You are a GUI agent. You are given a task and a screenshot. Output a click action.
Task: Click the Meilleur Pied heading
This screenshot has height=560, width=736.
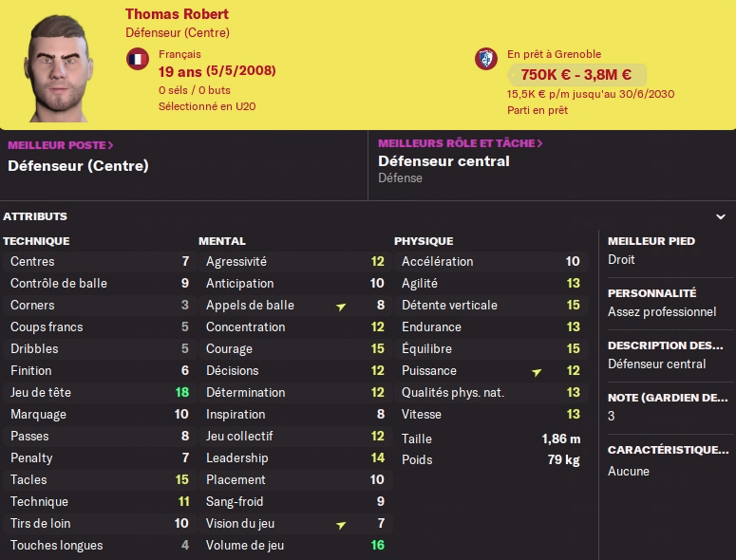point(651,241)
